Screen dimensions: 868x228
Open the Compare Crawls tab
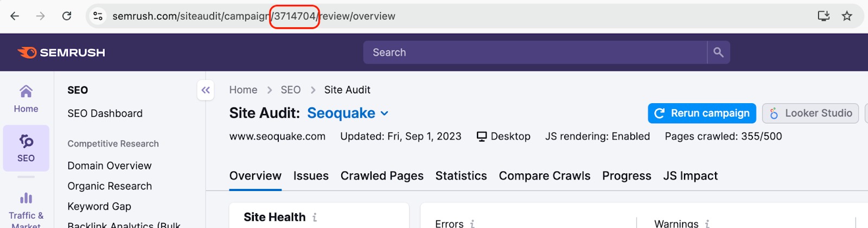pos(545,176)
